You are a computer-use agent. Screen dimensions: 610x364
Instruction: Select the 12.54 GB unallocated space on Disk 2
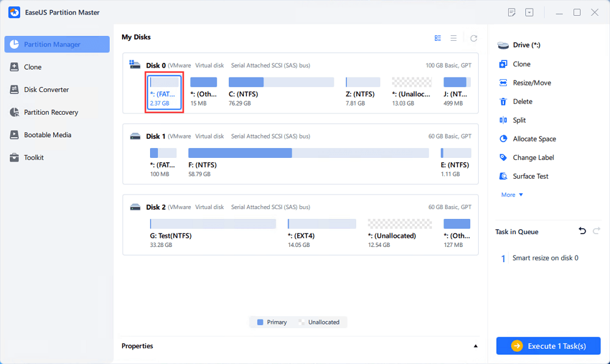point(400,234)
